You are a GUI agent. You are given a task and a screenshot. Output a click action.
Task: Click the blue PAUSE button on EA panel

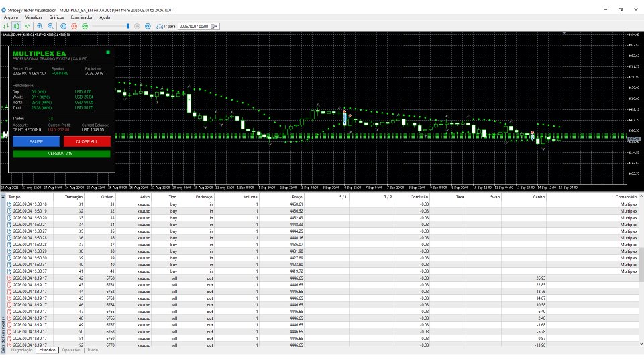[36, 141]
